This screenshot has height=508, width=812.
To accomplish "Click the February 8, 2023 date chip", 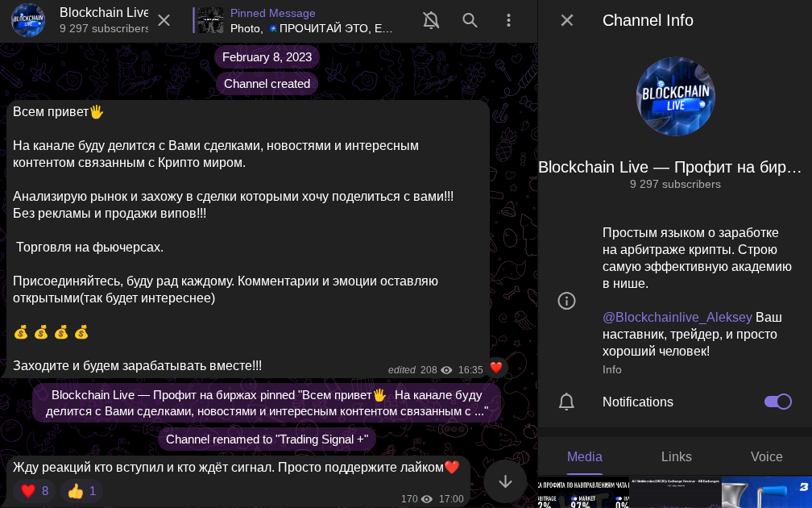I will (x=267, y=56).
